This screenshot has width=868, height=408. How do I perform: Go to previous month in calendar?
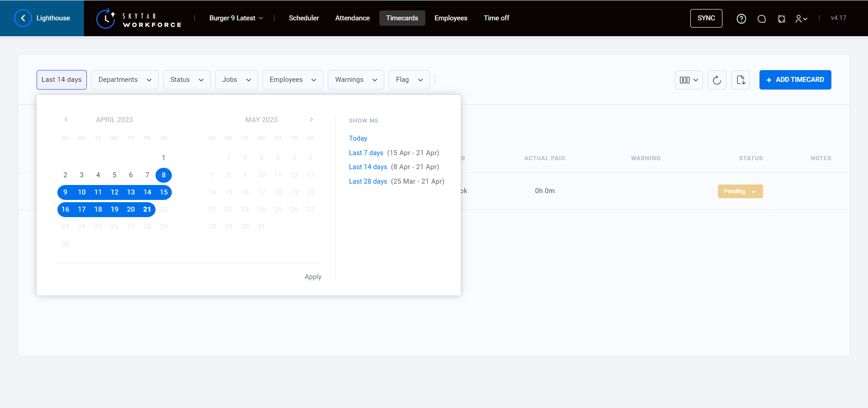click(66, 119)
